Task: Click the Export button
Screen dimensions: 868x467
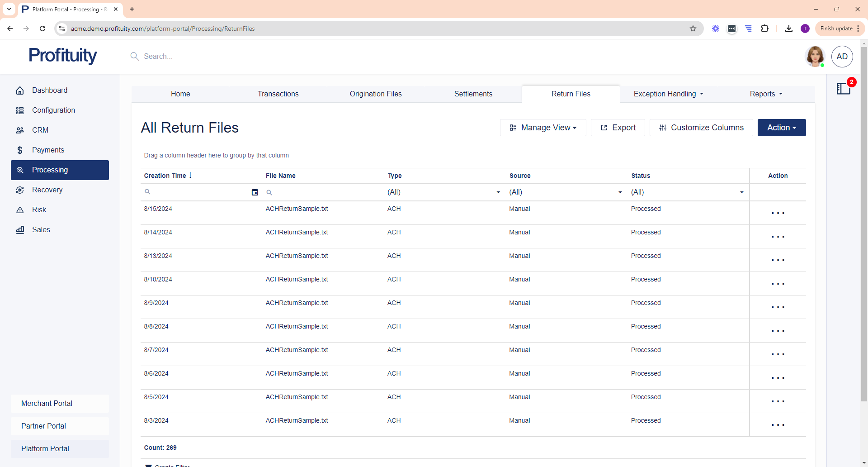Action: pyautogui.click(x=618, y=128)
